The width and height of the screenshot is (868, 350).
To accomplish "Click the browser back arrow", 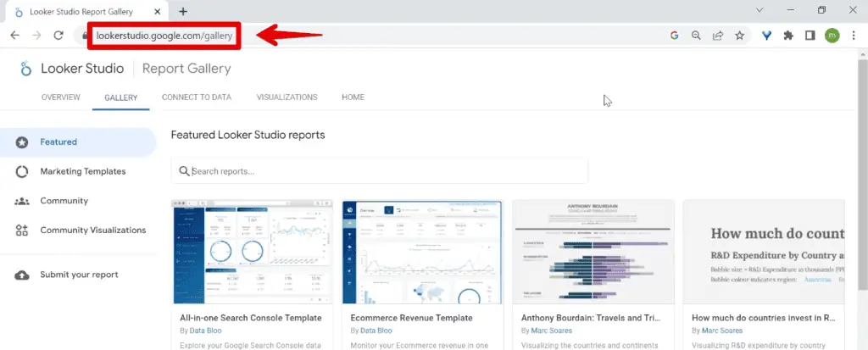I will coord(14,36).
